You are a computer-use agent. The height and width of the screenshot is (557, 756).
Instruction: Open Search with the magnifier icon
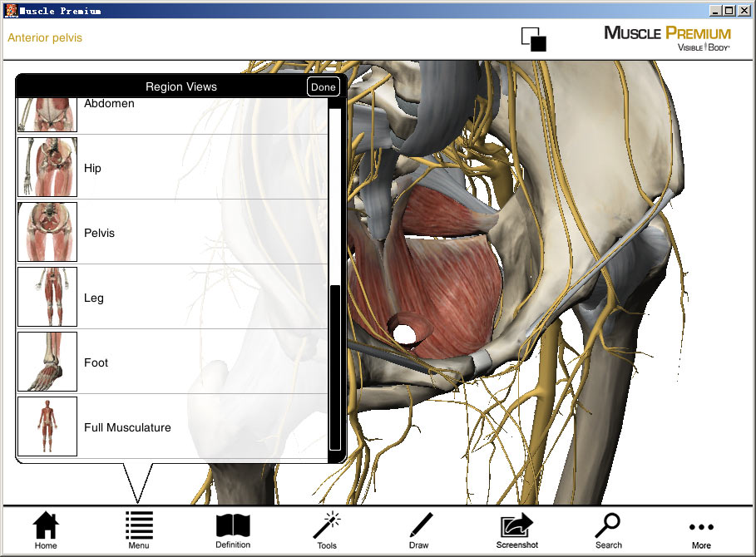coord(608,530)
